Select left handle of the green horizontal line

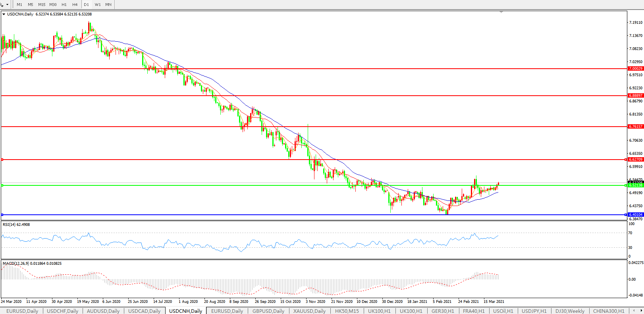pyautogui.click(x=2, y=185)
